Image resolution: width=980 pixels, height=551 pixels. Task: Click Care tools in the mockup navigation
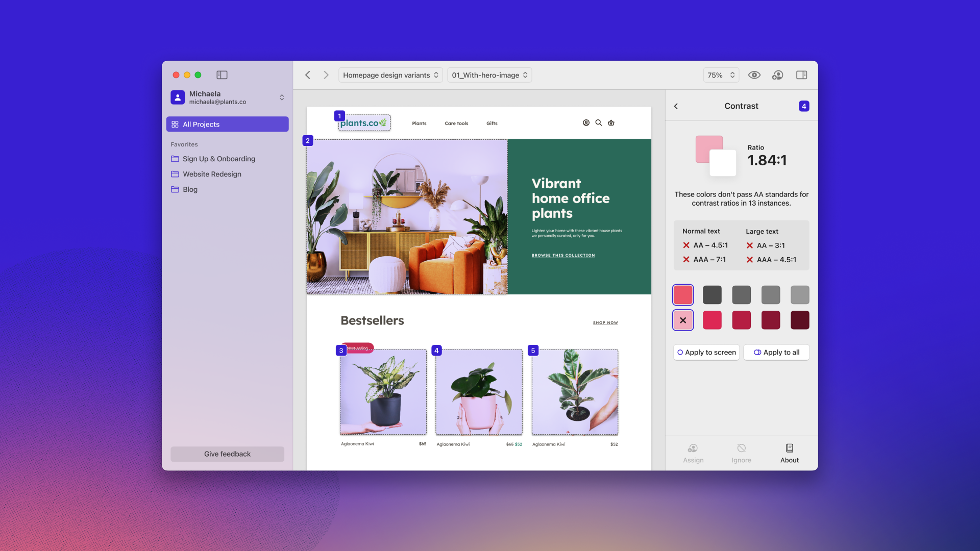456,123
